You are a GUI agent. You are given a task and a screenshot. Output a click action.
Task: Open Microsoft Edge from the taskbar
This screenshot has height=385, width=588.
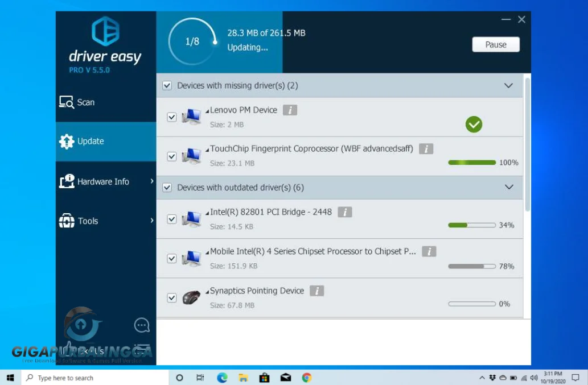pos(222,378)
